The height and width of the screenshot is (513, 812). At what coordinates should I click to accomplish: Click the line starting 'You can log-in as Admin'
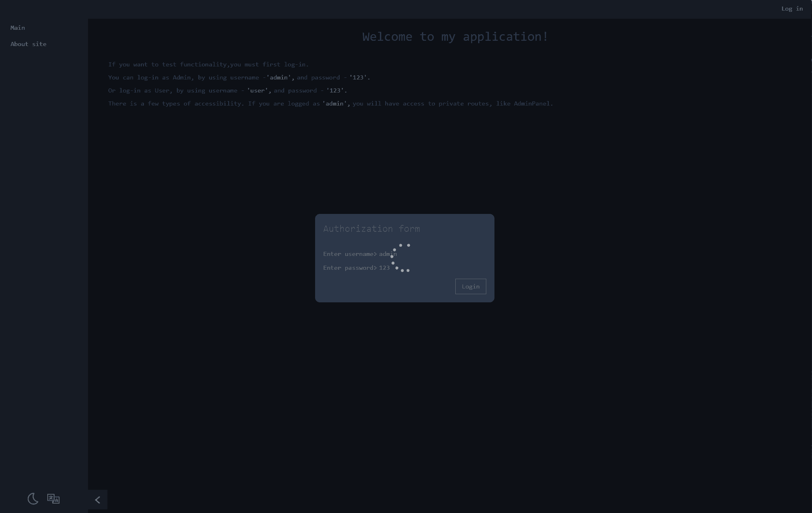pyautogui.click(x=239, y=77)
